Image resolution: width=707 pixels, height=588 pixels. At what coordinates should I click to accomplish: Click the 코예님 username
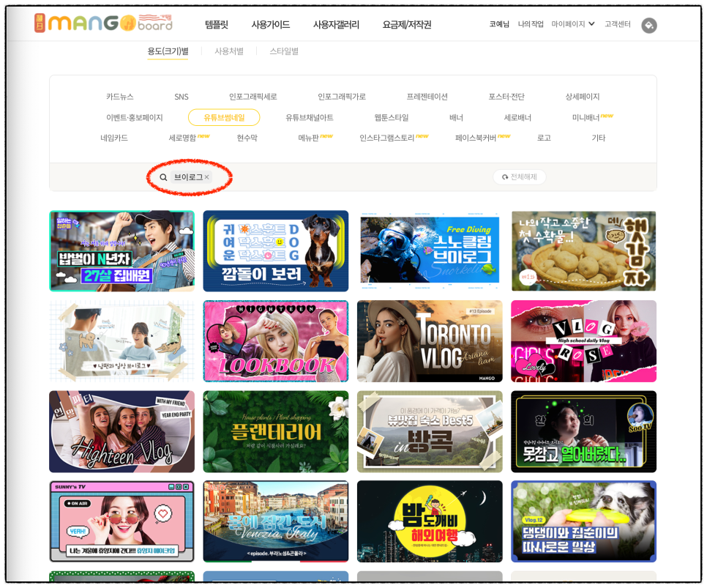point(499,24)
